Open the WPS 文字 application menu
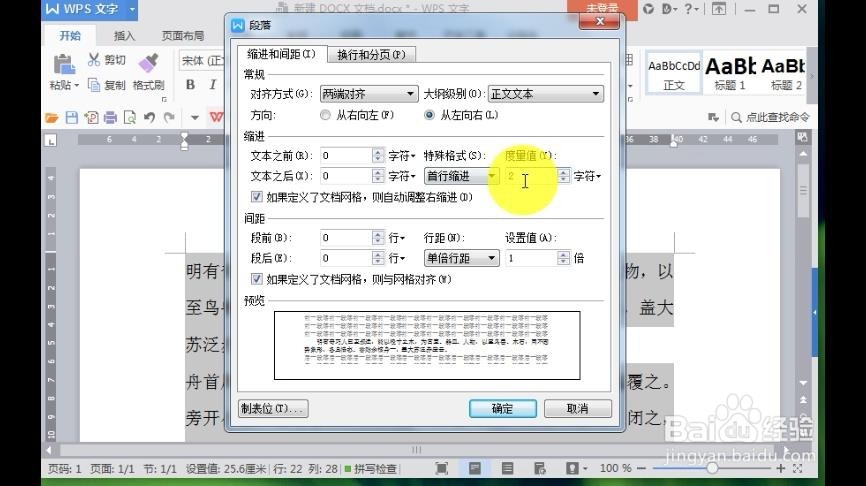 (89, 9)
